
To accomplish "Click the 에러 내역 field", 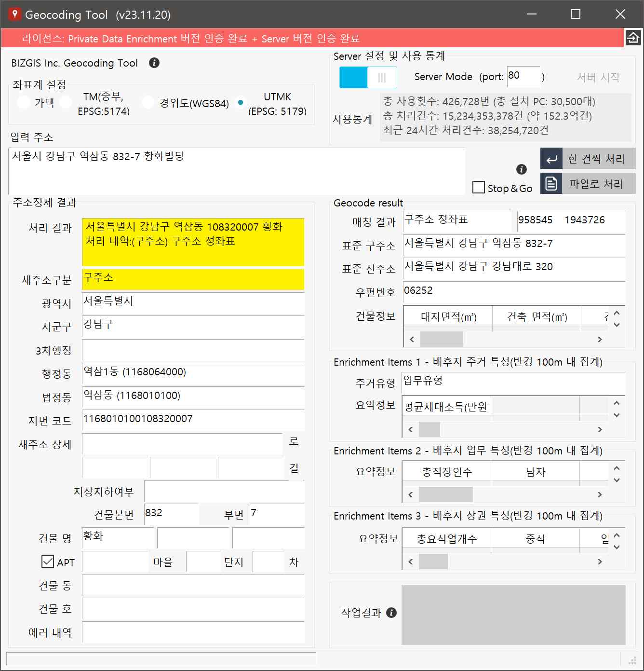I will [x=193, y=632].
